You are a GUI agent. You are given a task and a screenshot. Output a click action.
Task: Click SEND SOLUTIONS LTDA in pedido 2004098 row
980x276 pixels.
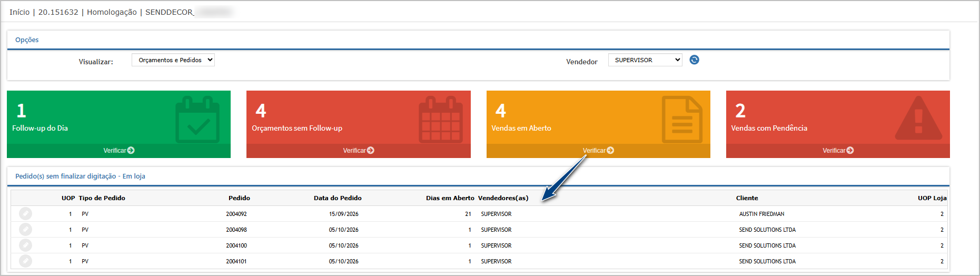click(767, 230)
